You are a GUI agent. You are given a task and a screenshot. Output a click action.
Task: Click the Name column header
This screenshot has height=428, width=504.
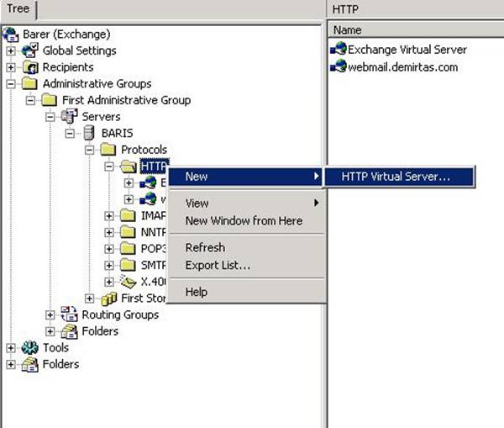tap(415, 30)
